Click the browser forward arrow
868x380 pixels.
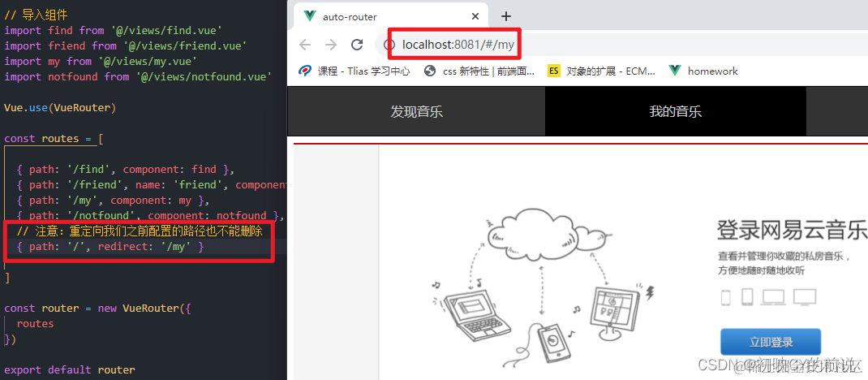[331, 45]
